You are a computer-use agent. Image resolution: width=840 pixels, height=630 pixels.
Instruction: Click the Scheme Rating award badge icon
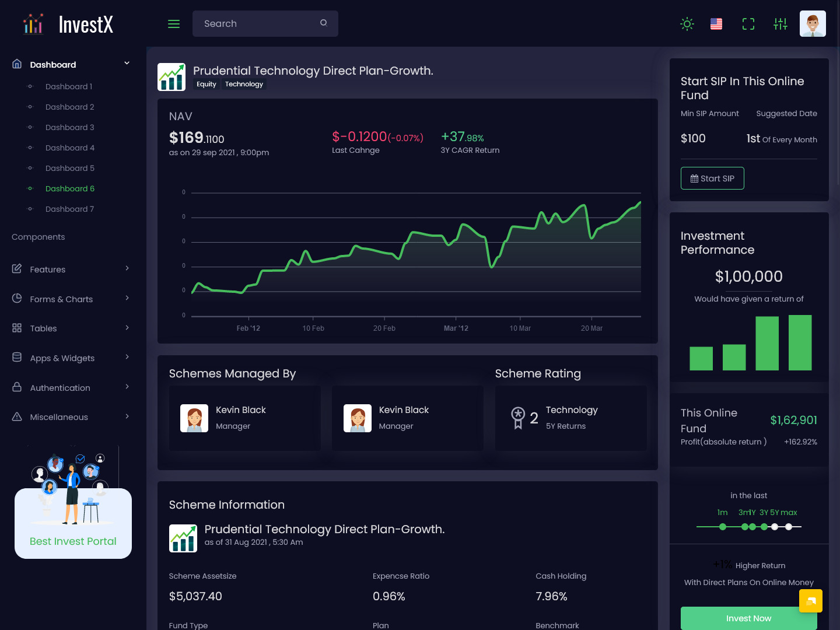click(x=518, y=418)
